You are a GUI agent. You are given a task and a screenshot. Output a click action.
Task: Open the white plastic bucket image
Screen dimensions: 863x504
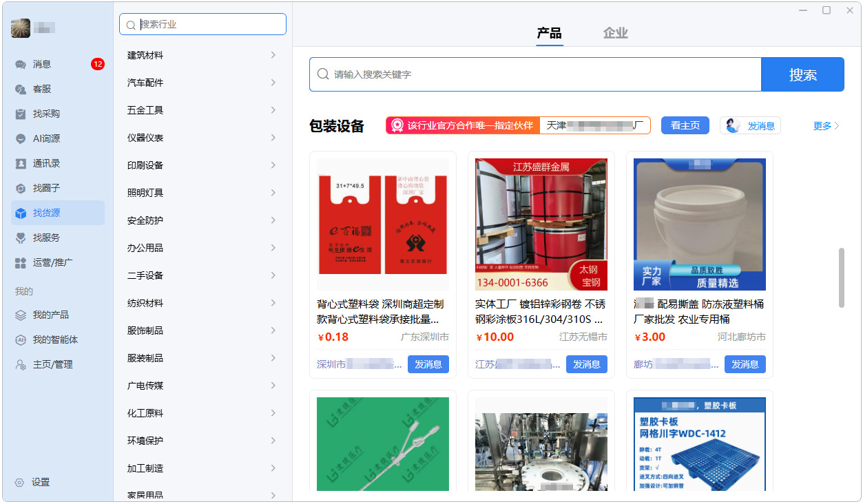click(x=700, y=224)
